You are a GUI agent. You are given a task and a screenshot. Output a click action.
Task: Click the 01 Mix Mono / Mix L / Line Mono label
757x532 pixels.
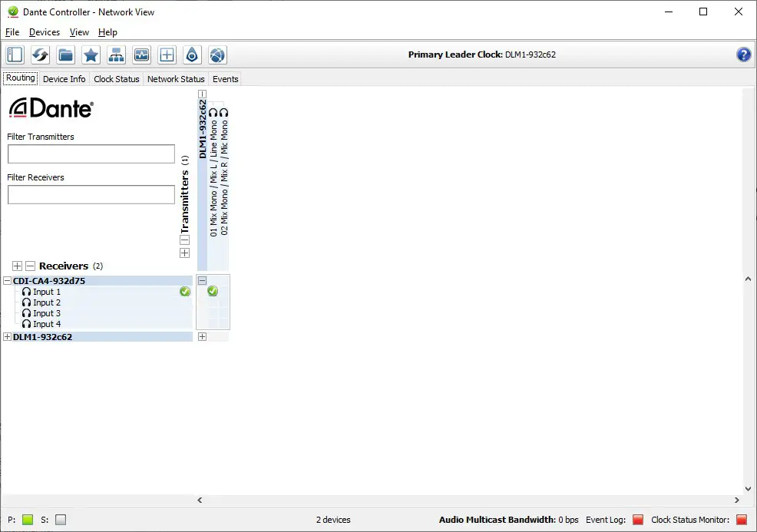click(213, 178)
